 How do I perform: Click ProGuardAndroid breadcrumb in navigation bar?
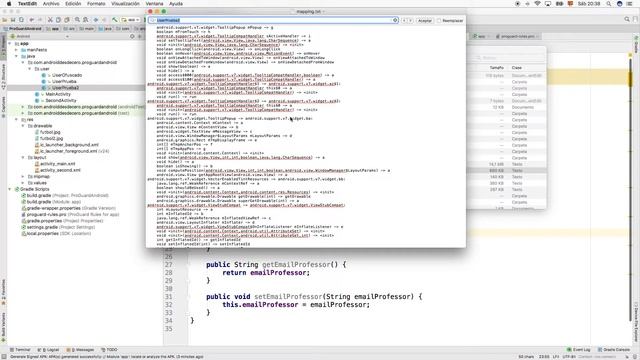coord(22,29)
